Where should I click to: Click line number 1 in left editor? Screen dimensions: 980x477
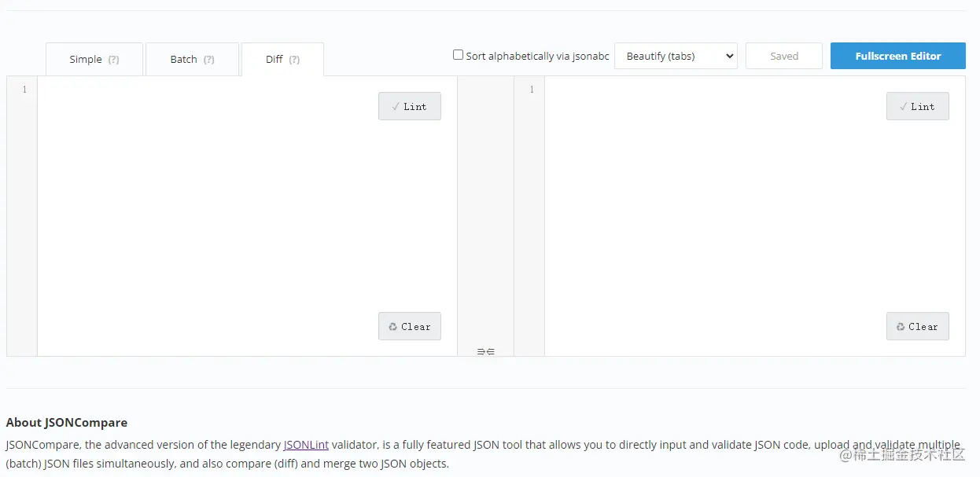(x=24, y=90)
